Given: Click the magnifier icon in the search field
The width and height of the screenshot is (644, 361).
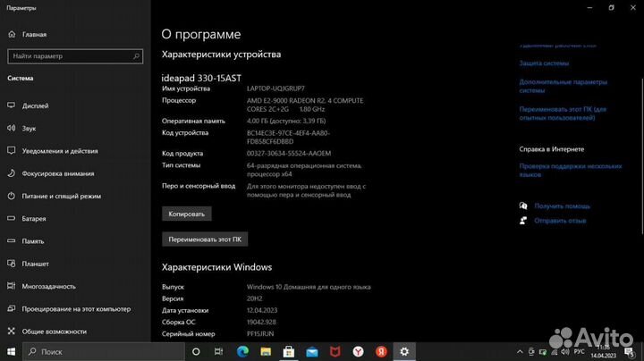Looking at the screenshot, I should tap(136, 56).
